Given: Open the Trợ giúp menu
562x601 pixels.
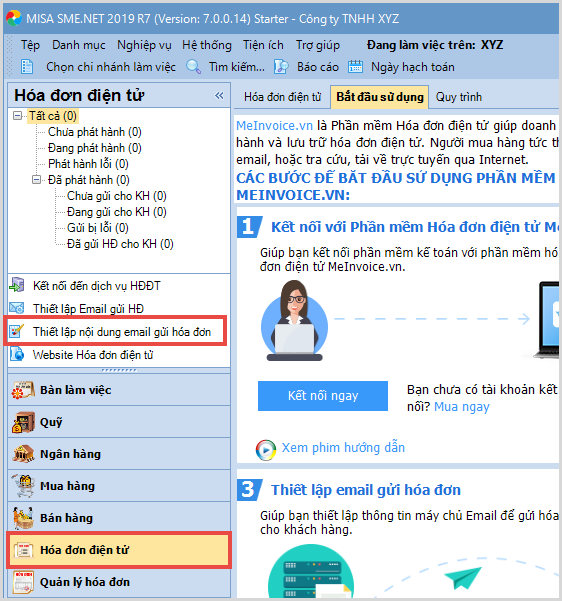Looking at the screenshot, I should click(317, 45).
